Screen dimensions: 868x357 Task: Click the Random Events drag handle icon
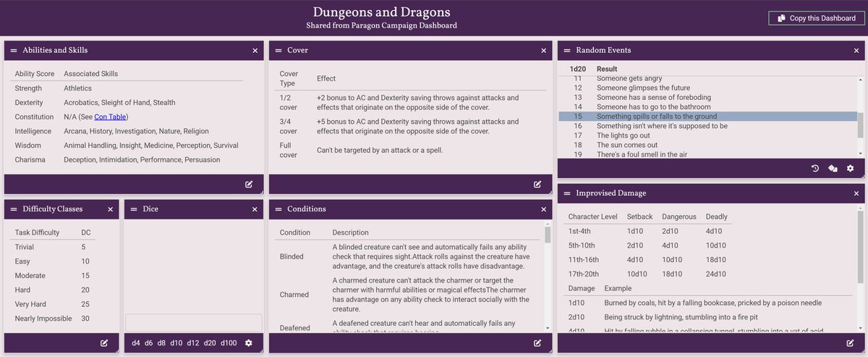pos(567,51)
